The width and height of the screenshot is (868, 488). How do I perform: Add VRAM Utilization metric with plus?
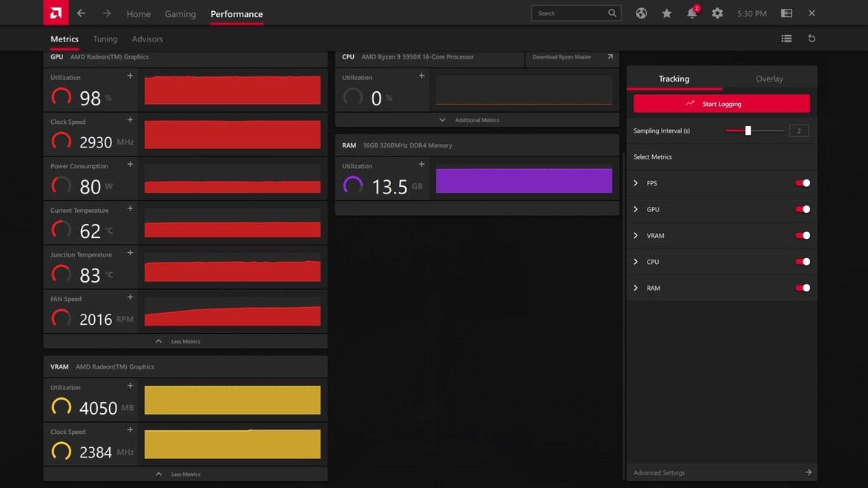[x=130, y=386]
